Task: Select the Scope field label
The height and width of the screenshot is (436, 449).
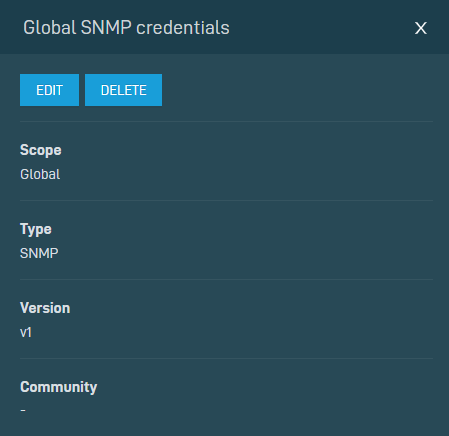Action: click(x=41, y=150)
